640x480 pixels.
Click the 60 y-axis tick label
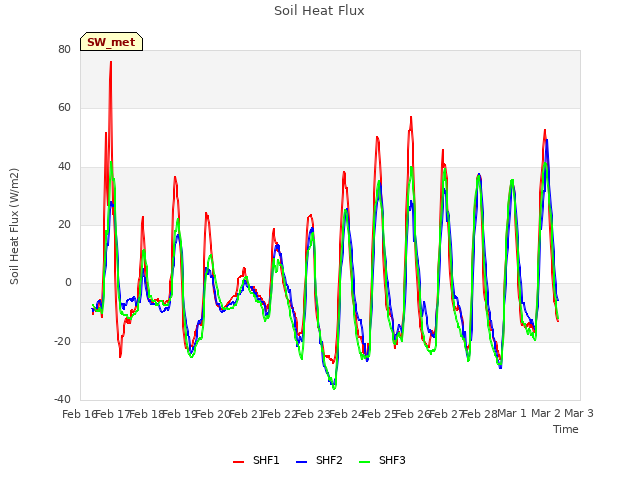tap(64, 108)
